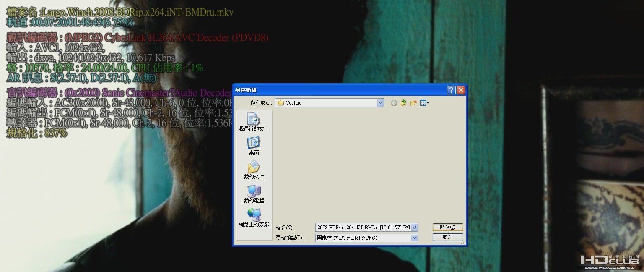Open the view menu icon
Viewport: 644px width, 272px height.
[425, 103]
